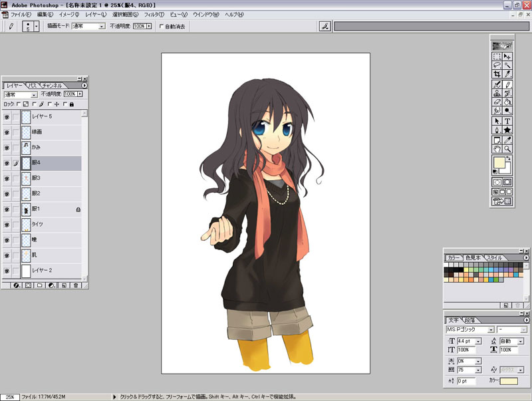
Task: Open layers panel blend mode dropdown
Action: (34, 94)
